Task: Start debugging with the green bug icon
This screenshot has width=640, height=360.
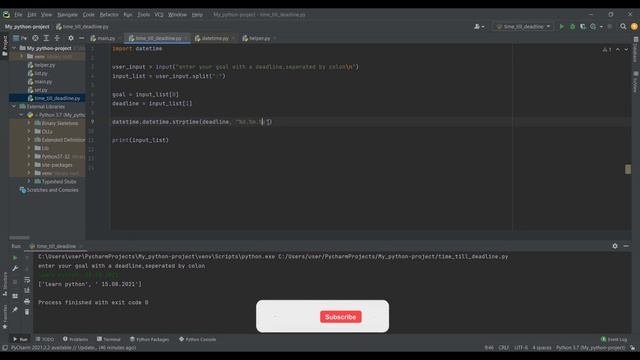Action: pyautogui.click(x=572, y=27)
